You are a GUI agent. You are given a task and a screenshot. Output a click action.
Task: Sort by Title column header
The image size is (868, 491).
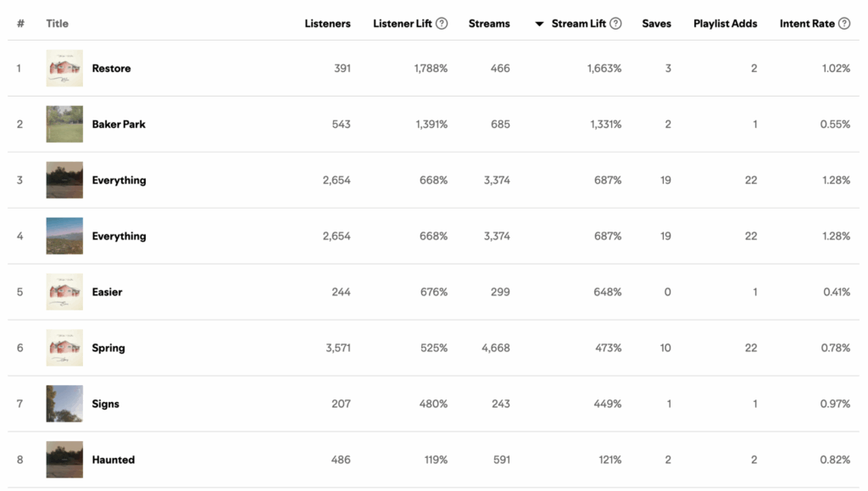[57, 23]
